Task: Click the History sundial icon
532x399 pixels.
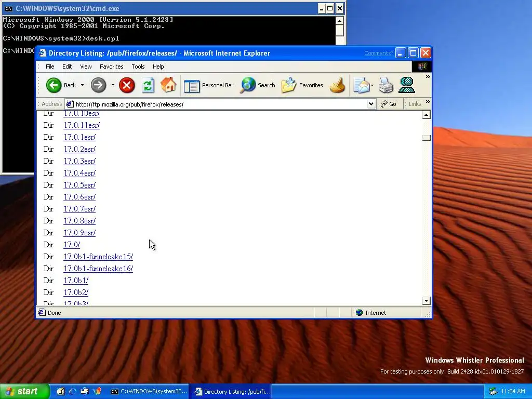Action: (x=337, y=85)
